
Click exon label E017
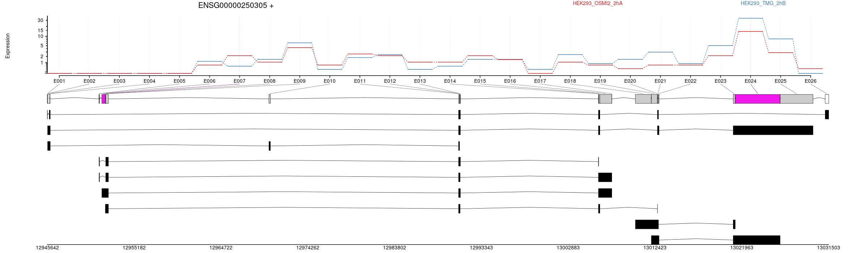click(x=540, y=81)
